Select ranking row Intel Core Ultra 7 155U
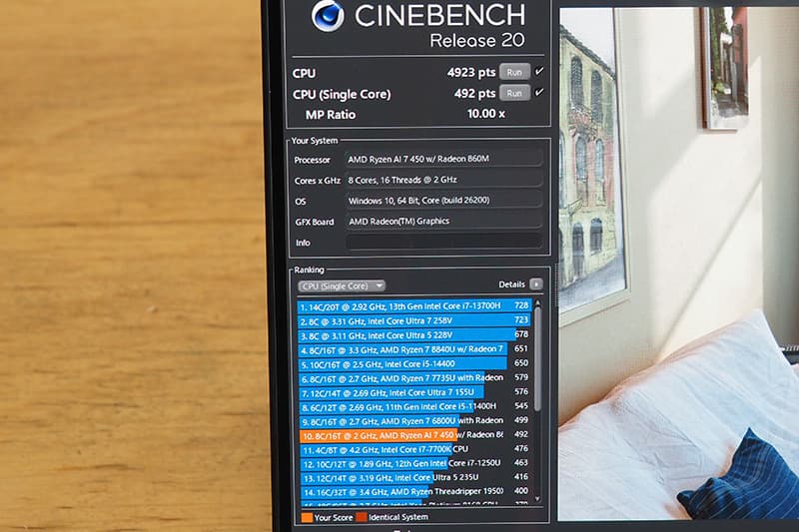 click(x=414, y=392)
